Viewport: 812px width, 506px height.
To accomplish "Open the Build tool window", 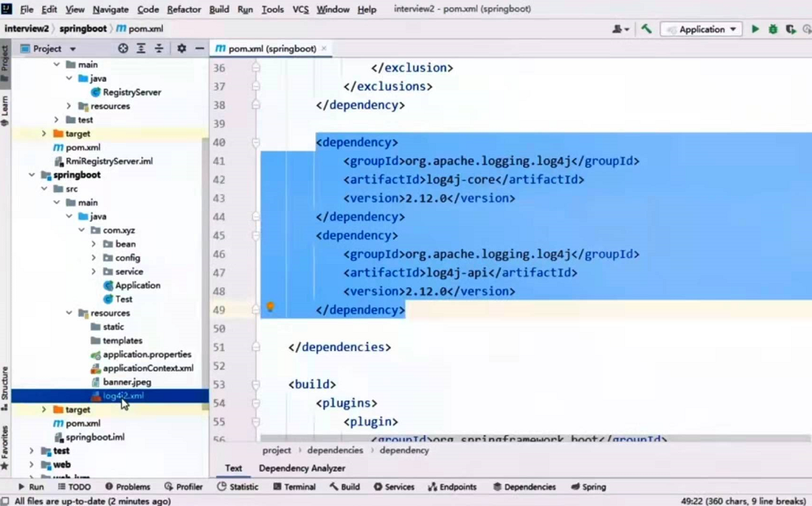I will coord(344,487).
